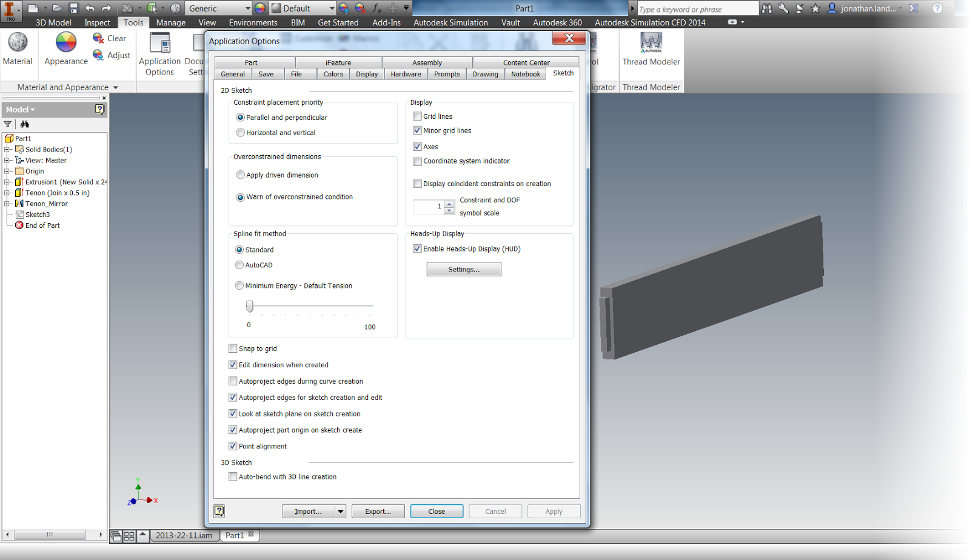Click the browser filter funnel icon
Viewport: 970px width, 560px height.
pyautogui.click(x=8, y=124)
